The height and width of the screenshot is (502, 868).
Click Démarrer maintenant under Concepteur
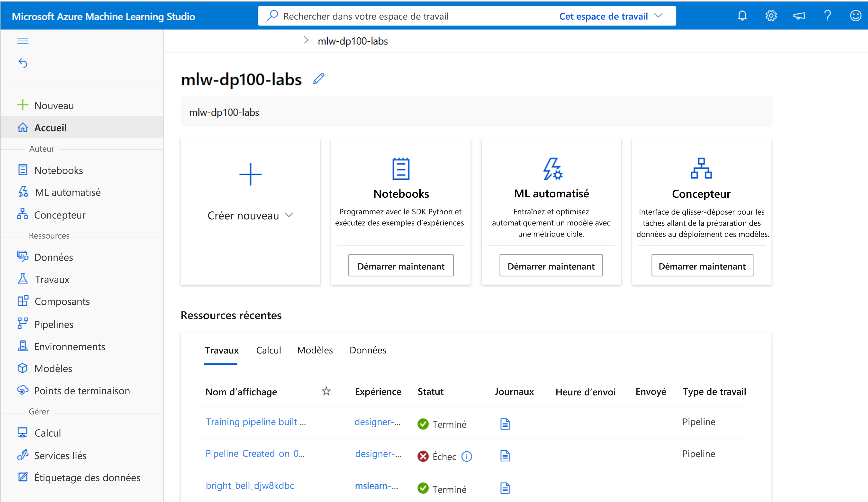coord(702,265)
